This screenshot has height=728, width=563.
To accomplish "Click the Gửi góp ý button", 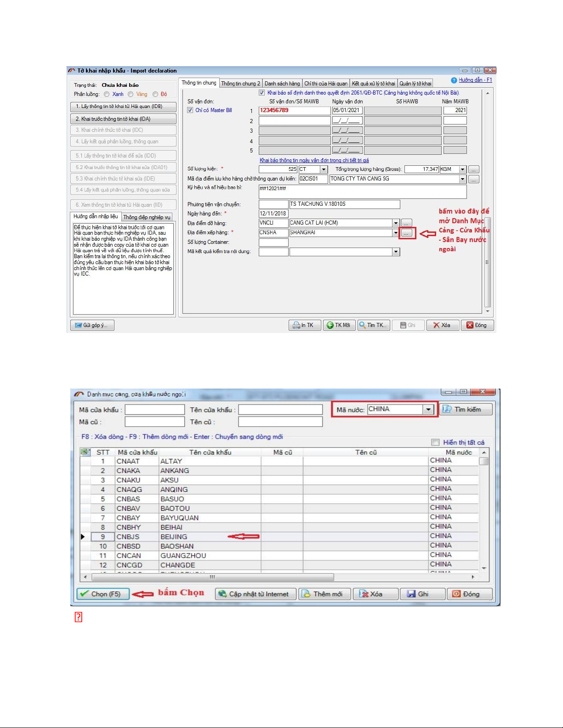I will click(x=92, y=325).
